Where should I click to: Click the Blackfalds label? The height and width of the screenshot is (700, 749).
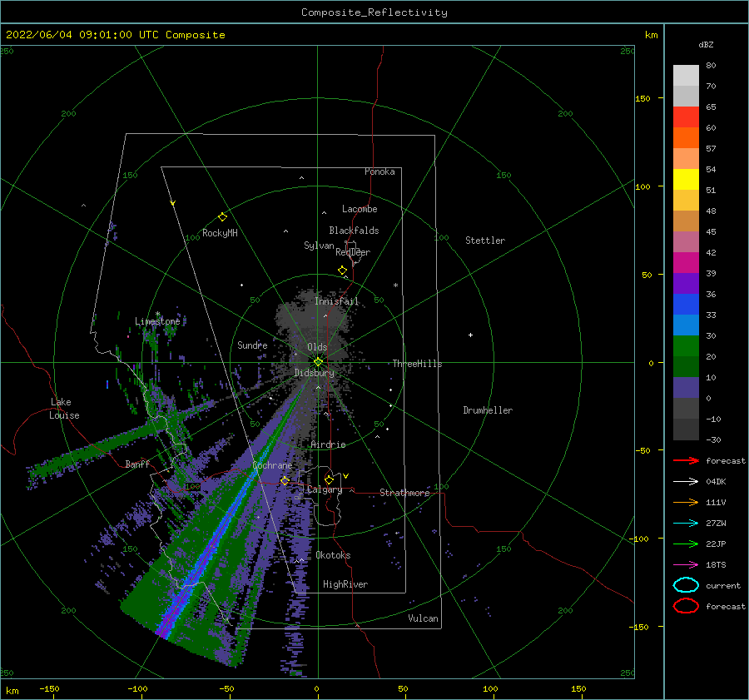pyautogui.click(x=354, y=231)
